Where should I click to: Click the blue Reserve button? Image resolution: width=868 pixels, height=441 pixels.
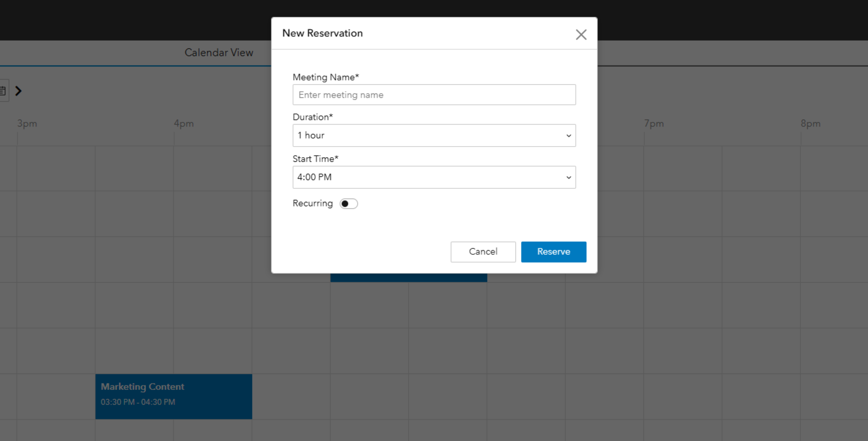[553, 252]
